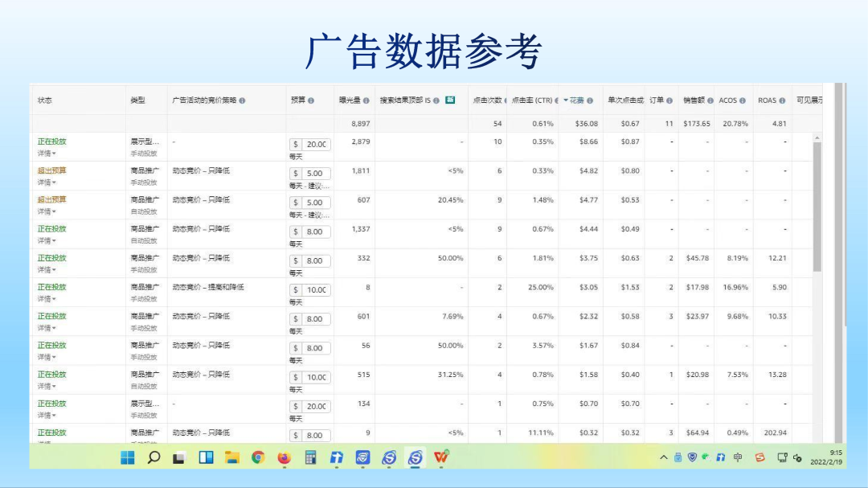The width and height of the screenshot is (868, 488).
Task: Open budget info tooltip in 预算 header
Action: tap(311, 100)
